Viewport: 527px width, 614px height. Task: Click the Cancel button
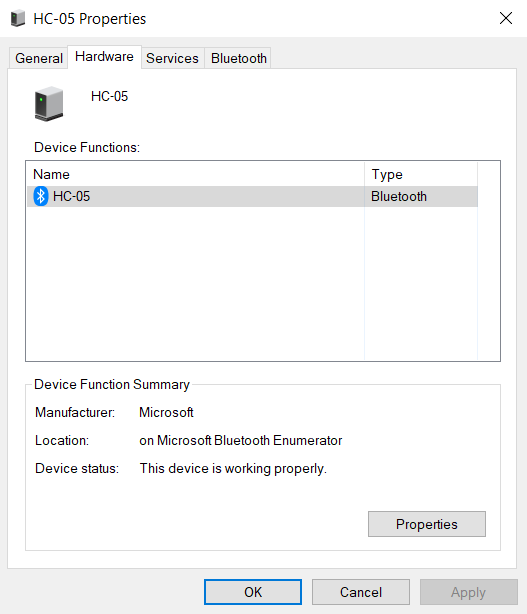point(361,592)
